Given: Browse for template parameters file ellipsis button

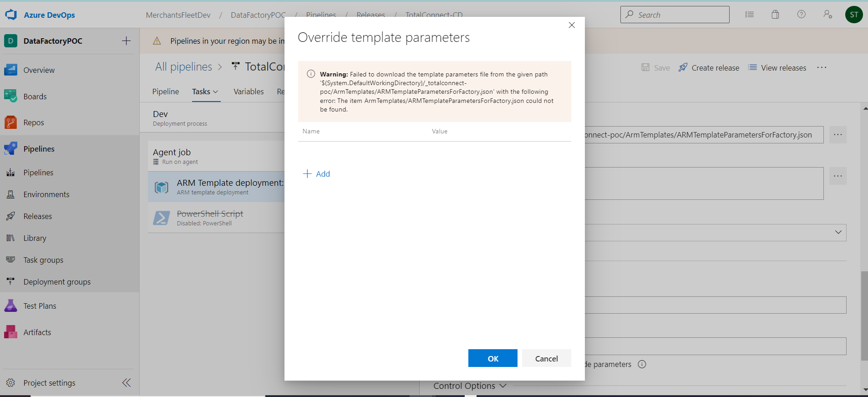Looking at the screenshot, I should pyautogui.click(x=838, y=135).
